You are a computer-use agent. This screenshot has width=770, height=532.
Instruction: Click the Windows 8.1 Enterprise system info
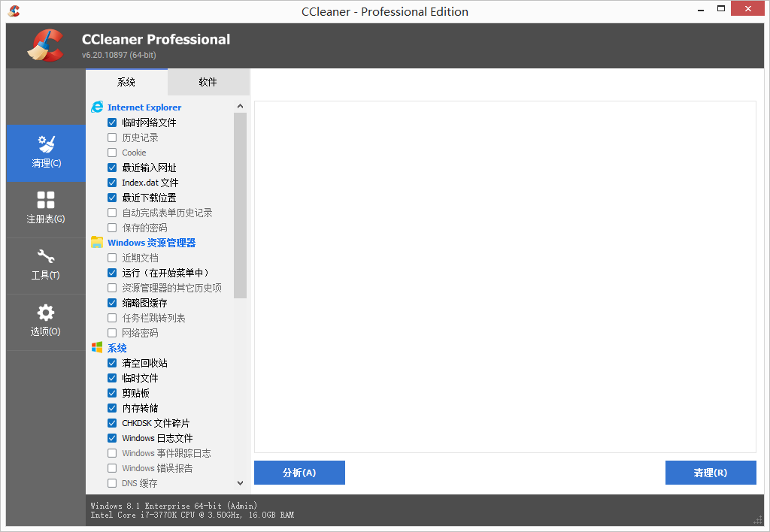(174, 506)
